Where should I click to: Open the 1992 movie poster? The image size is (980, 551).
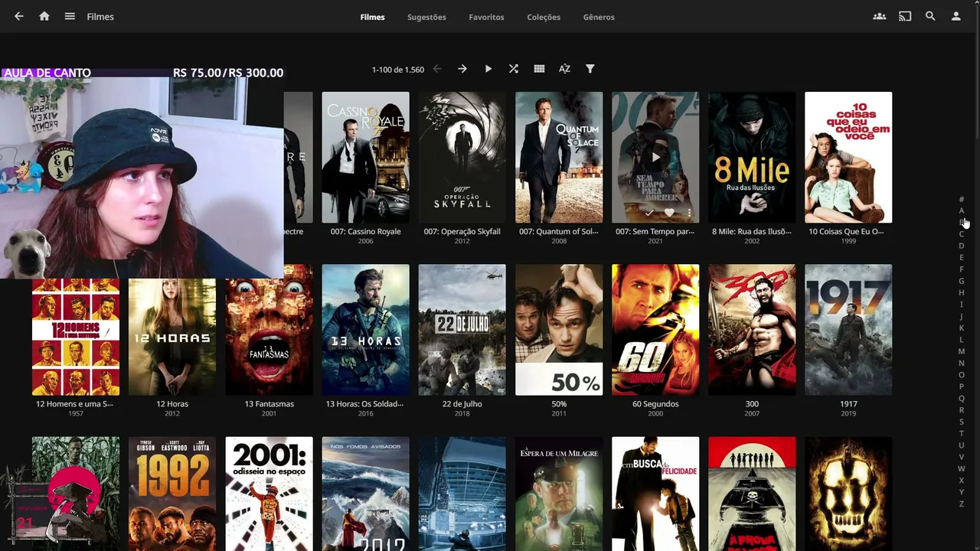click(x=172, y=494)
